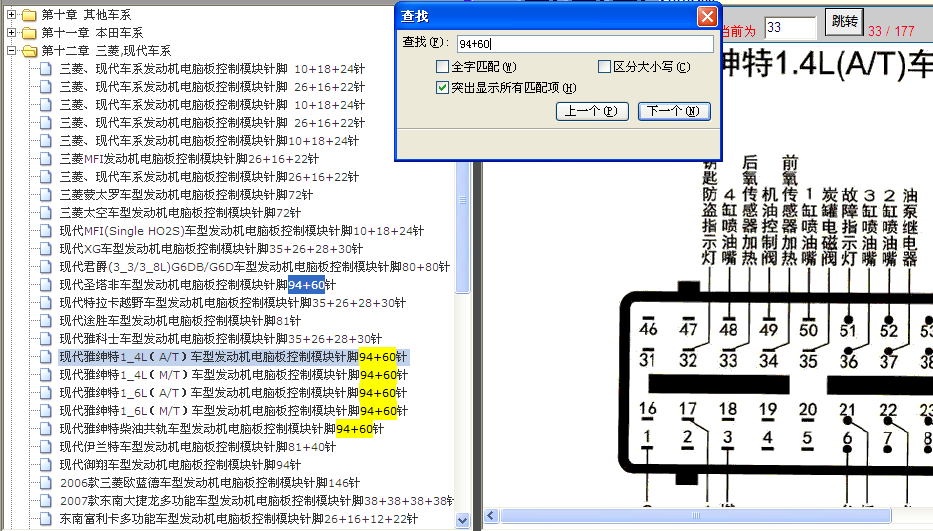Click the horizontal scrollbar left arrow

[491, 516]
